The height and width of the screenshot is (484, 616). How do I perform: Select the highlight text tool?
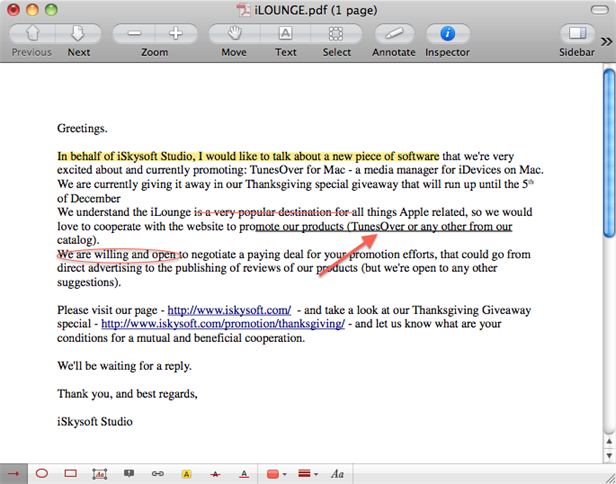pyautogui.click(x=187, y=474)
